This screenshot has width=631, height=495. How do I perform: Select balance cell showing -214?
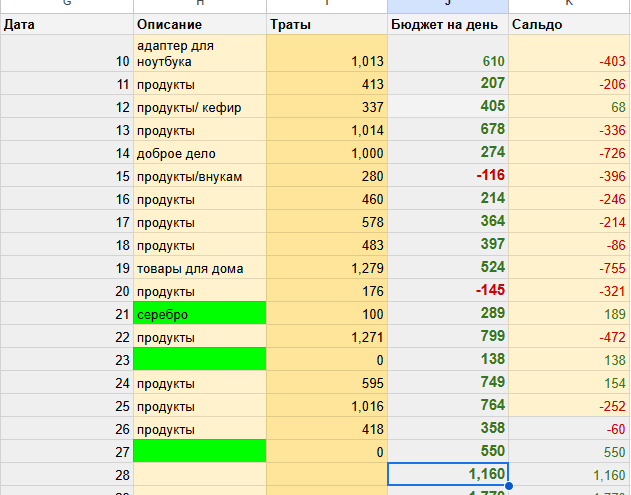(569, 221)
